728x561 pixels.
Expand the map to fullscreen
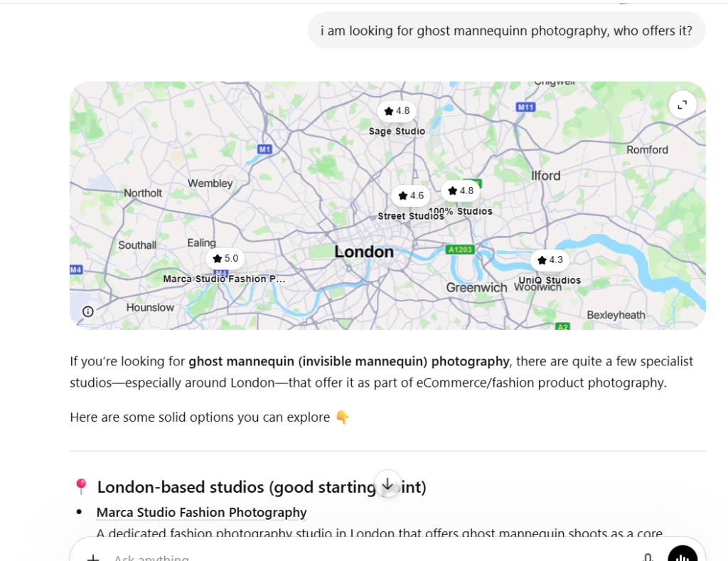point(682,105)
